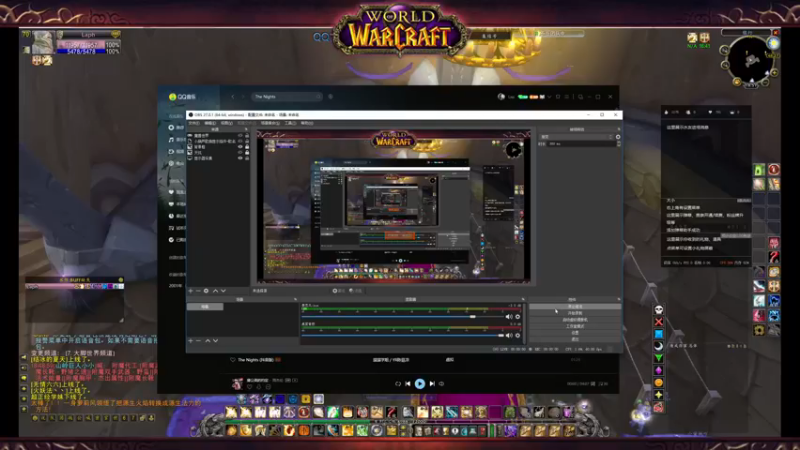Add a new scene in OBS Scenes dock
This screenshot has height=450, width=800.
click(191, 340)
